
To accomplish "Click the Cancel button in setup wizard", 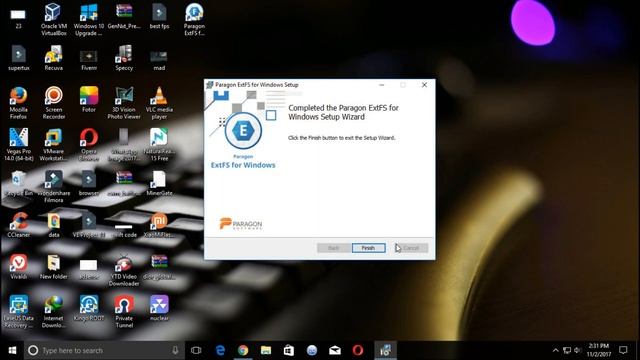I will click(411, 248).
